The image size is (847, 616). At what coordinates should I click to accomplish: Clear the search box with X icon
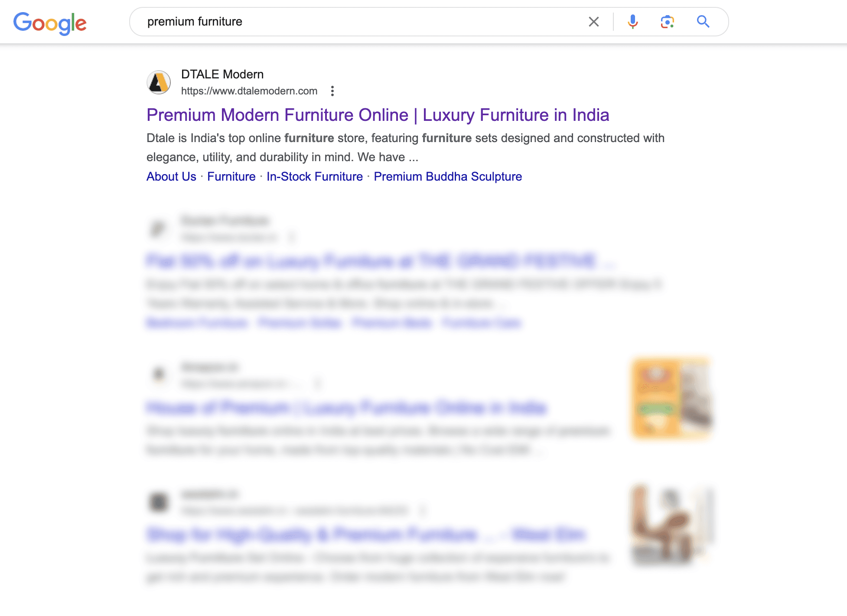pos(593,22)
